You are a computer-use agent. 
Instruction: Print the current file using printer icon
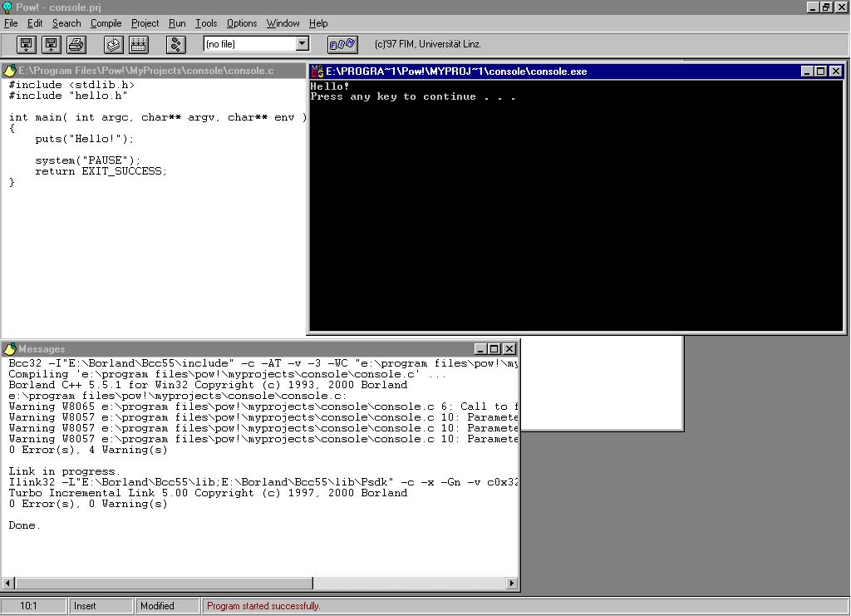76,44
